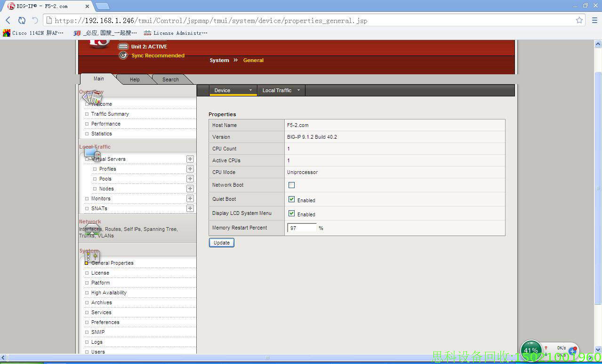Screen dimensions: 602x364
Task: Select General Properties in System menu
Action: tap(112, 263)
